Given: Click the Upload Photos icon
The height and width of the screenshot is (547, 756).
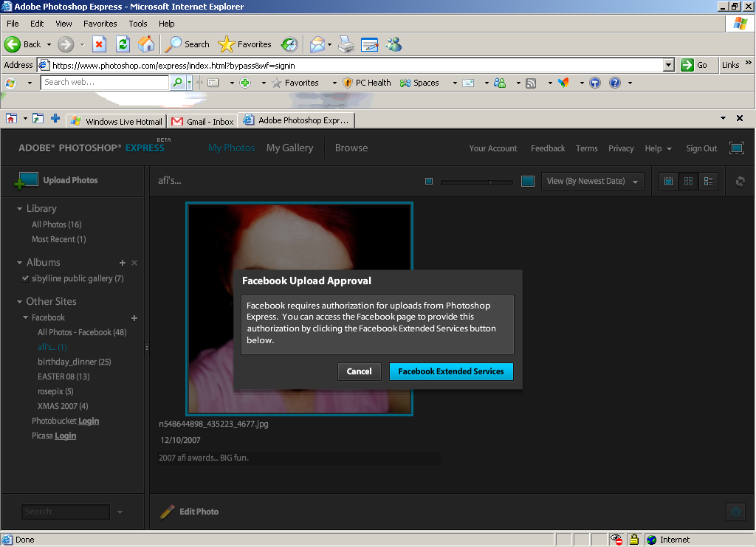Looking at the screenshot, I should click(27, 180).
